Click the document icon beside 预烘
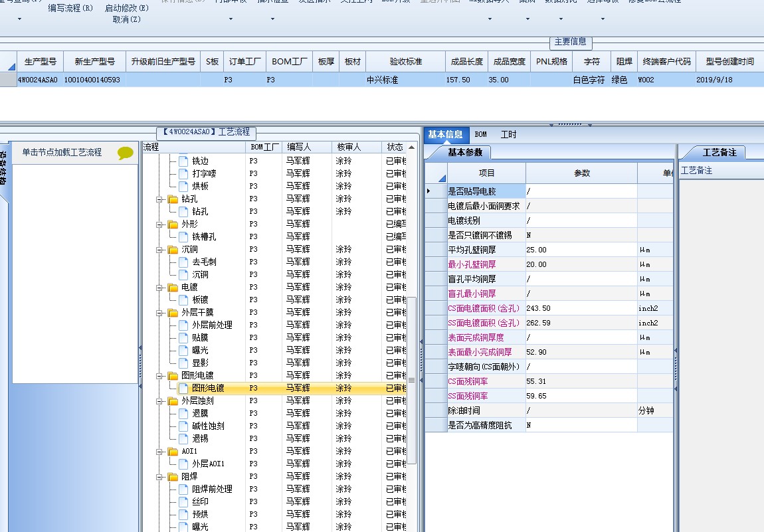The width and height of the screenshot is (764, 532). (183, 514)
